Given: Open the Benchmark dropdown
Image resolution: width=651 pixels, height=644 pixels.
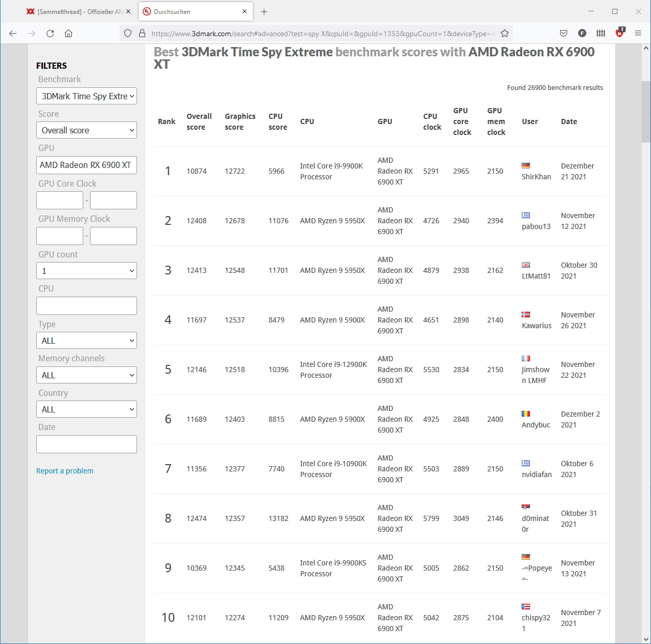Looking at the screenshot, I should pyautogui.click(x=86, y=96).
